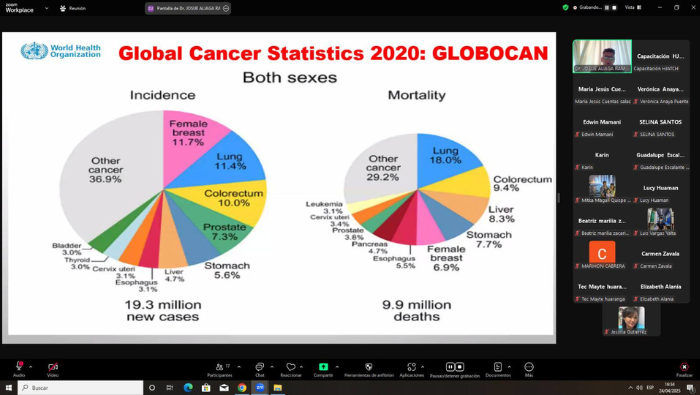This screenshot has height=395, width=700.
Task: Select Mitka Magali Quispe video tile
Action: point(602,188)
